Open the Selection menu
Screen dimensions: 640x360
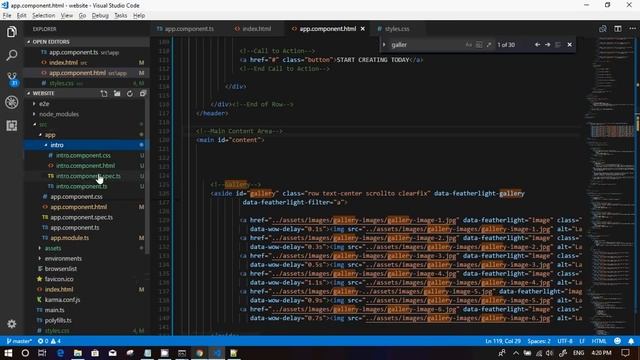43,16
